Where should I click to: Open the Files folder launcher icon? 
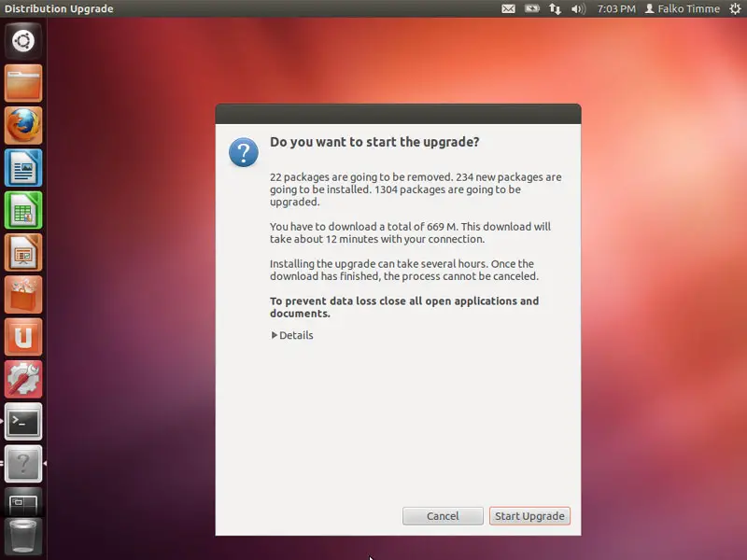23,83
